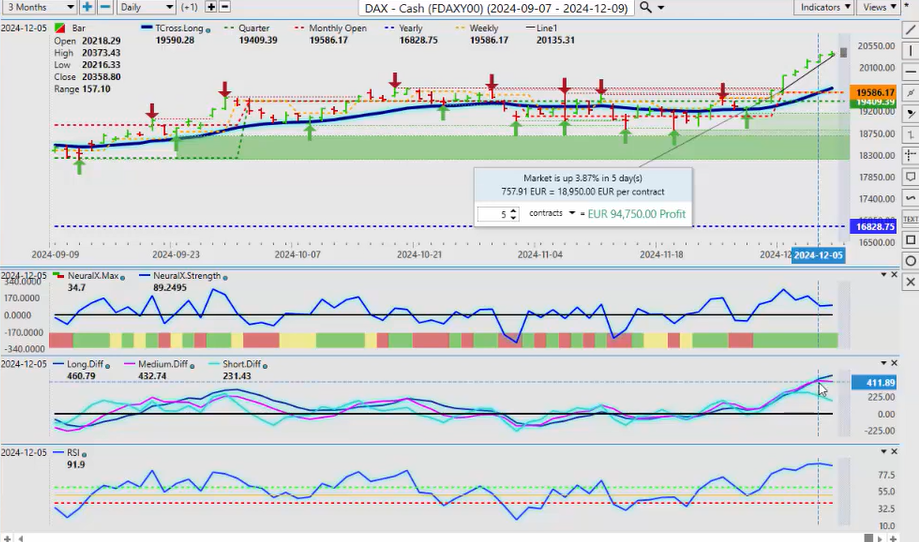
Task: Click the 411.89 value tag in Diff panel
Action: (x=873, y=383)
